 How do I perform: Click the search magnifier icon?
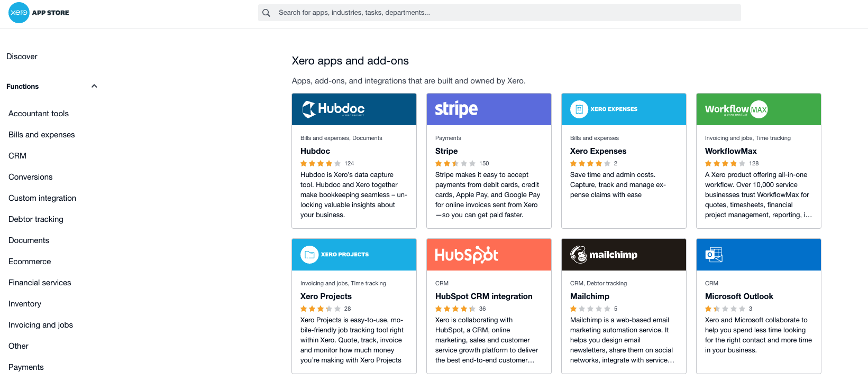(267, 13)
